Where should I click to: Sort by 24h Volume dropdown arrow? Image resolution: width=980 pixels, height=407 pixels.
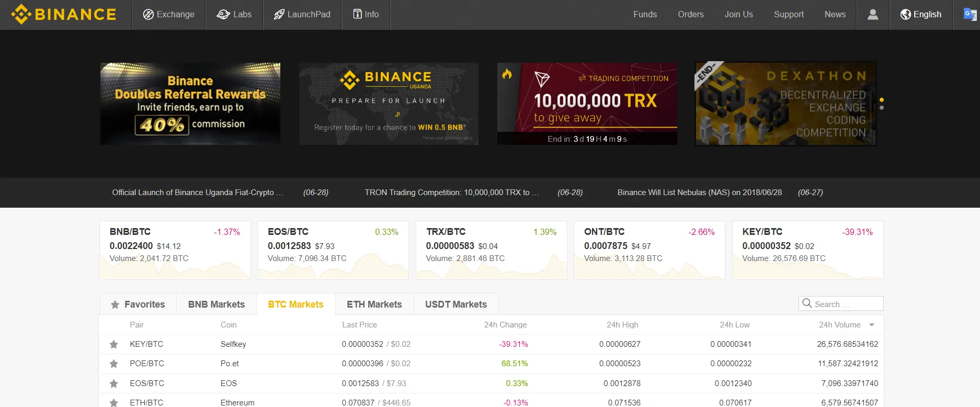coord(872,325)
